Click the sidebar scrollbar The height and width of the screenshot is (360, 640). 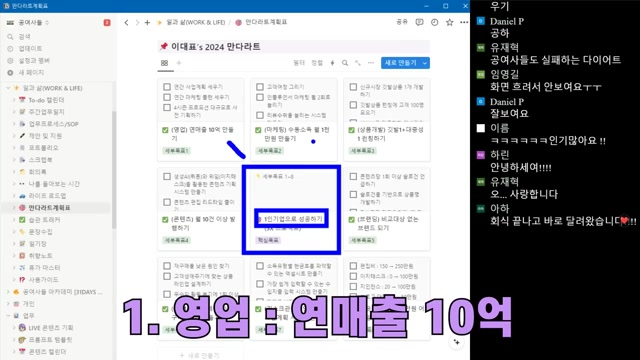click(x=114, y=169)
